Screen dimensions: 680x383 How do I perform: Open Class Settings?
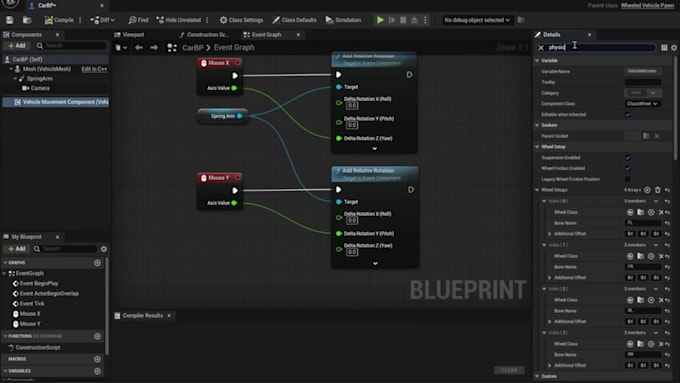click(x=241, y=20)
